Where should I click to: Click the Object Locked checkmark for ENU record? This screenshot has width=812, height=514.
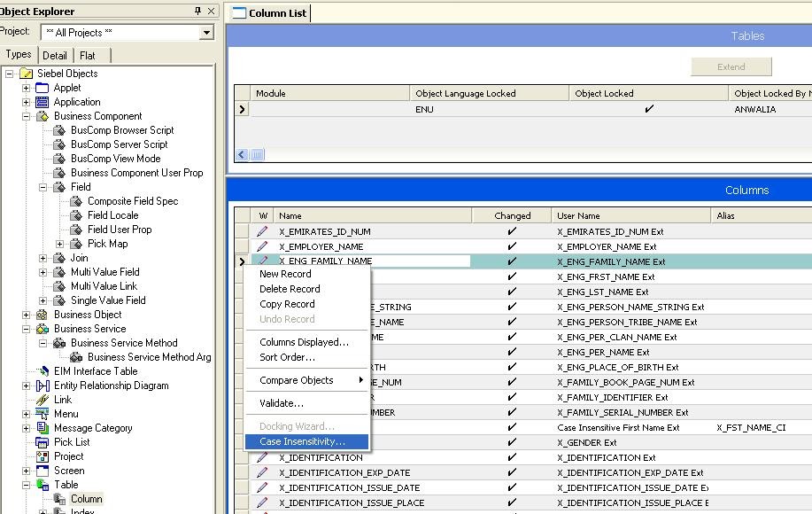pos(649,112)
